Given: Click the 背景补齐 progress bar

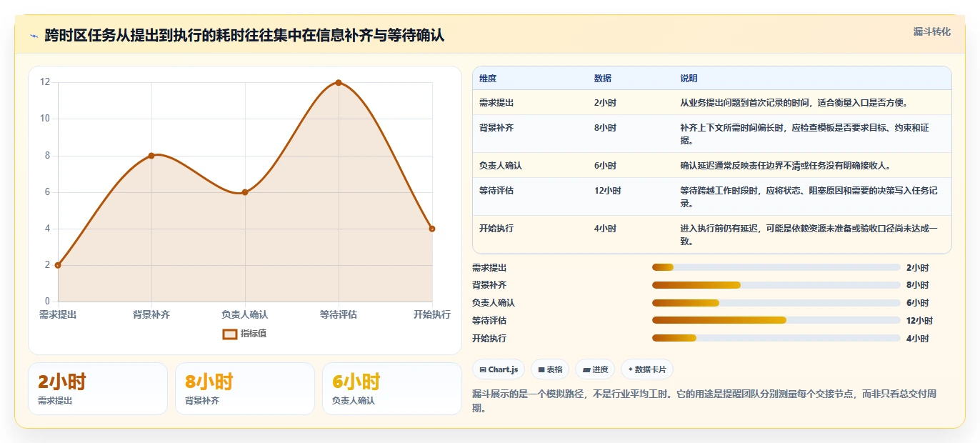Looking at the screenshot, I should 776,285.
